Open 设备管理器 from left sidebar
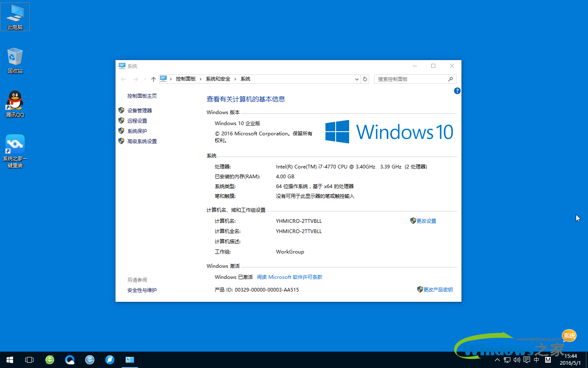Screen dimensions: 588x368 [139, 110]
